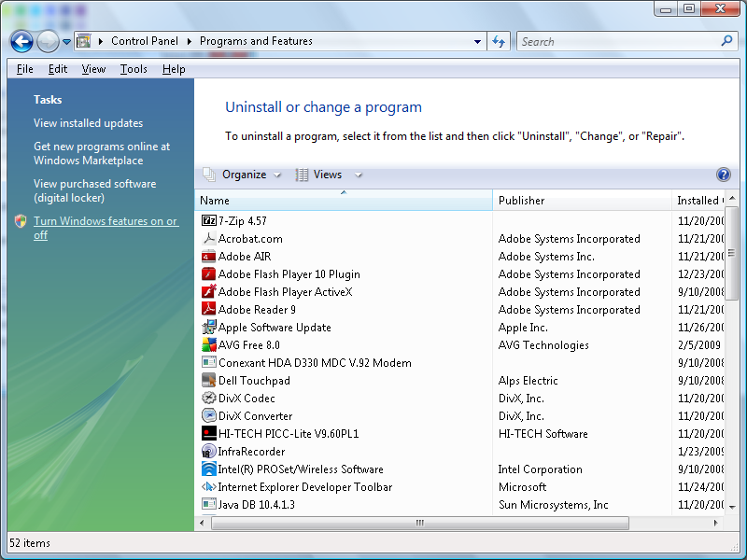Click the horizontal scrollbar right arrow
This screenshot has width=747, height=560.
point(715,523)
